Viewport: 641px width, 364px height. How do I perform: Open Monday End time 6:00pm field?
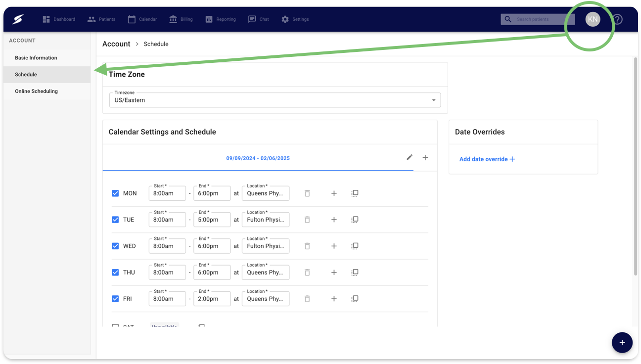tap(212, 193)
